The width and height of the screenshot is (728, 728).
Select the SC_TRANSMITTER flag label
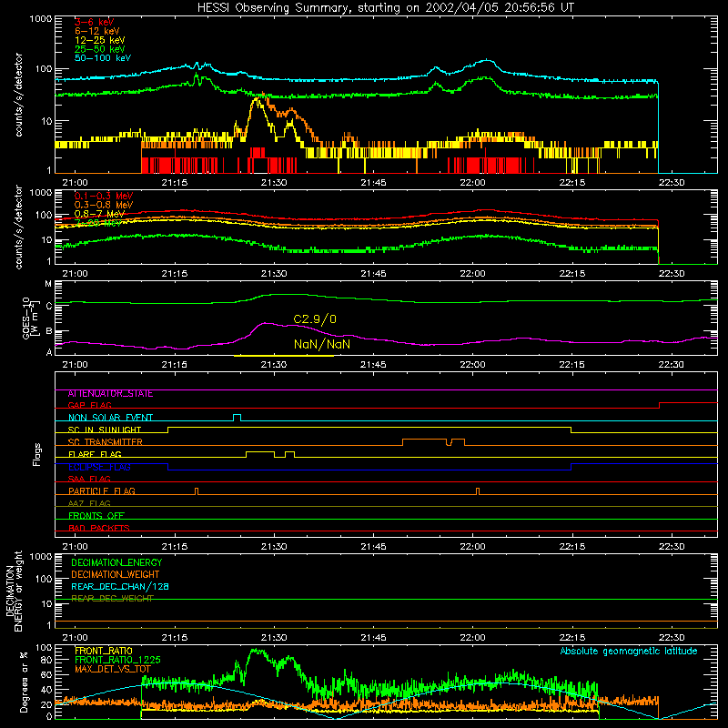click(105, 442)
